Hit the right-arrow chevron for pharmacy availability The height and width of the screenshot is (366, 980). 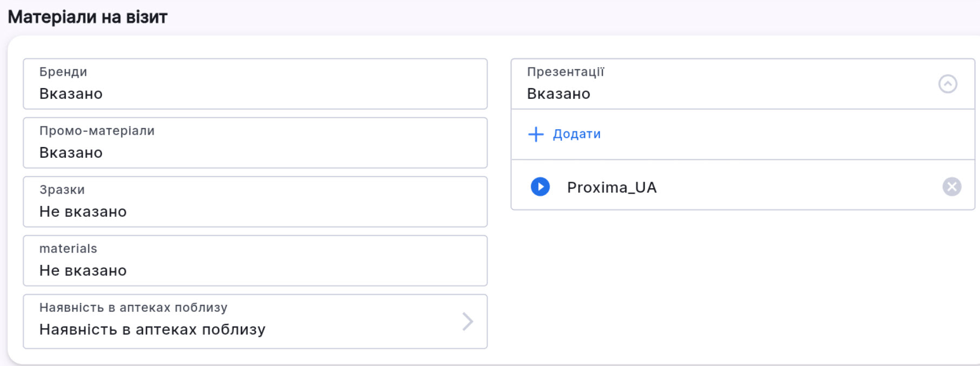[468, 322]
